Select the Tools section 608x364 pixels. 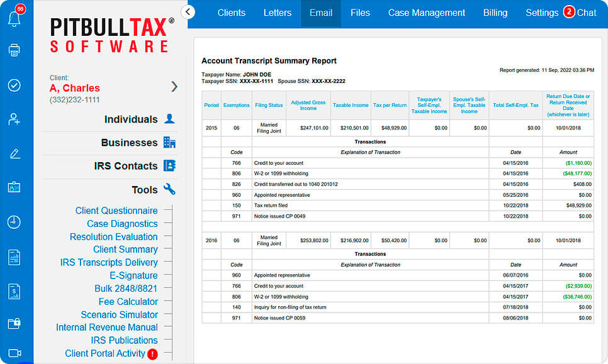coord(145,190)
